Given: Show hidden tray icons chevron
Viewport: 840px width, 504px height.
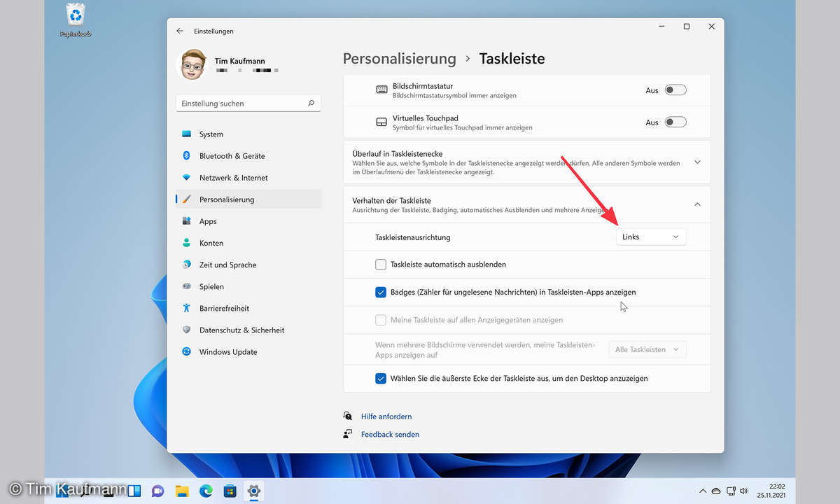Looking at the screenshot, I should [x=702, y=491].
